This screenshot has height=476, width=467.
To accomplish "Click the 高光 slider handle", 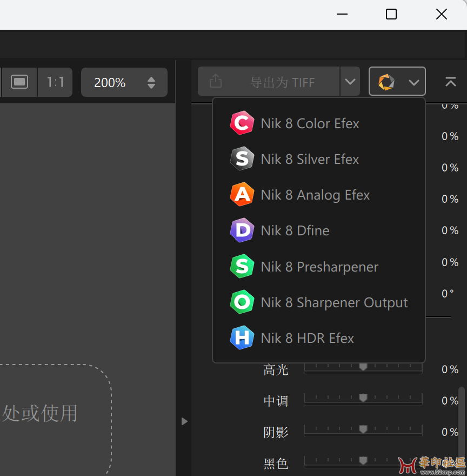I will point(363,367).
